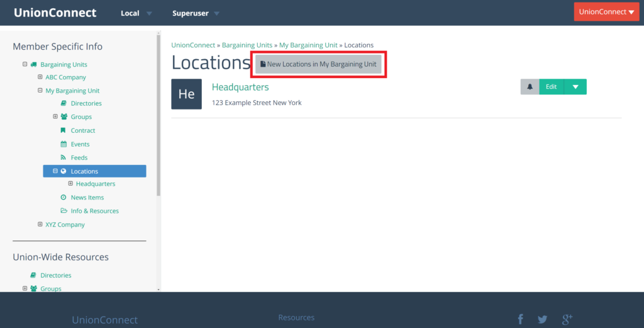The height and width of the screenshot is (328, 644).
Task: Click the sidebar vertical scrollbar
Action: (158, 115)
